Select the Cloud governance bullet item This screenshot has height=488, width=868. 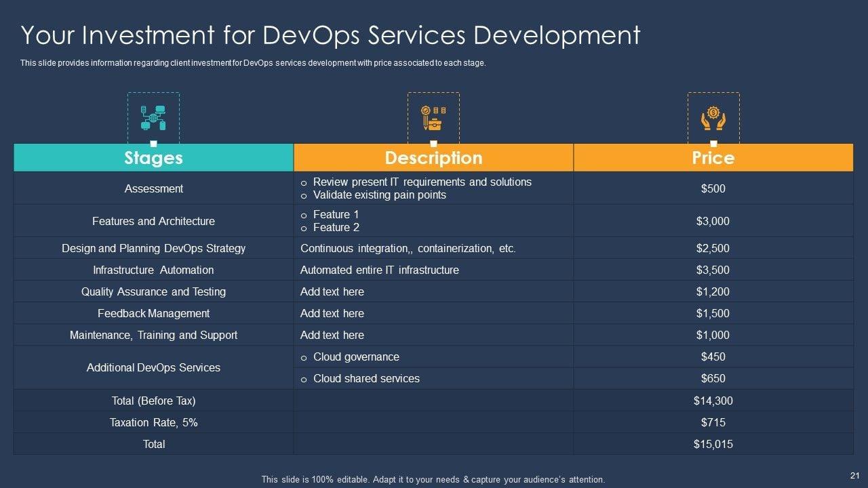(x=356, y=357)
